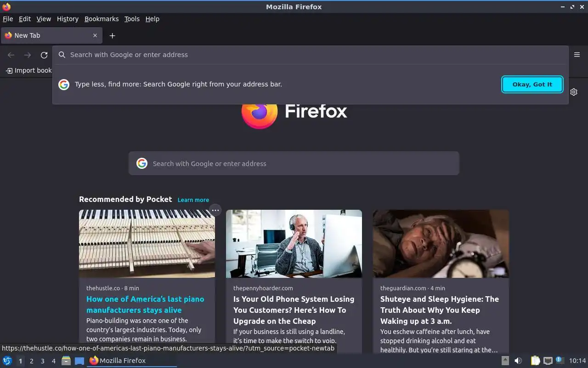Focus the center Google search box
588x368 pixels.
click(294, 163)
